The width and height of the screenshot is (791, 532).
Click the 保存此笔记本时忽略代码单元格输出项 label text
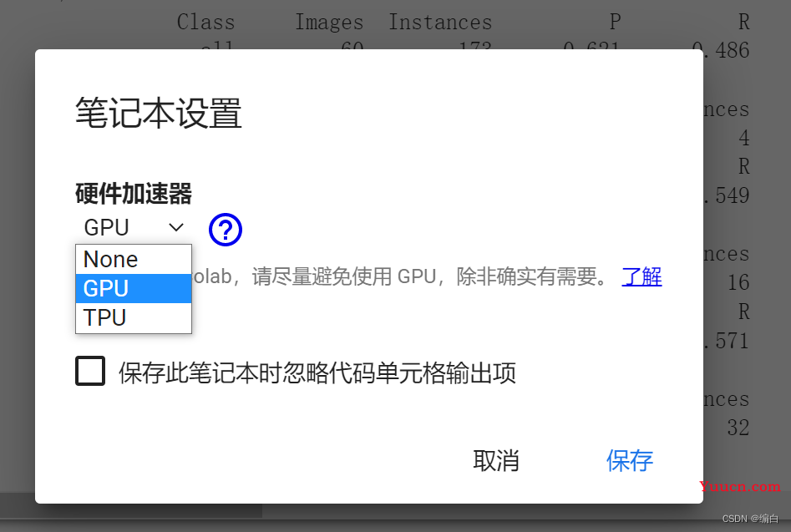(317, 373)
